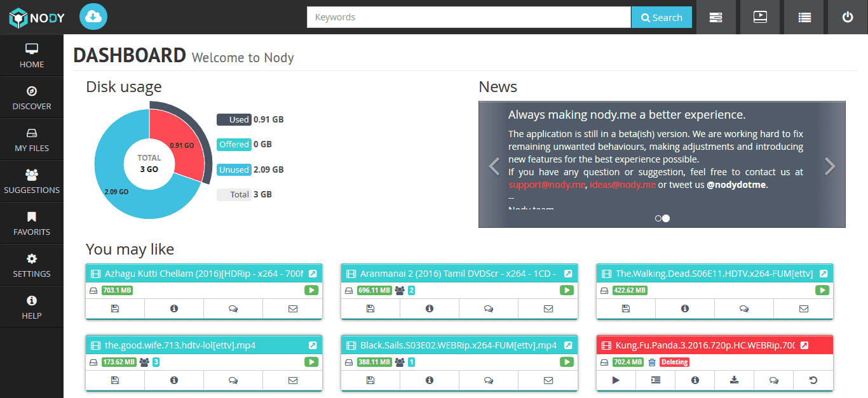
Task: Play Kung.Fu.Panda.3 using the play icon
Action: coord(616,380)
